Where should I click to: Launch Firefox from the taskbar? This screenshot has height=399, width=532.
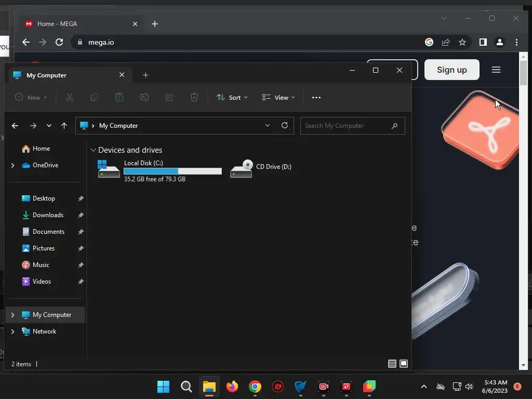[232, 387]
